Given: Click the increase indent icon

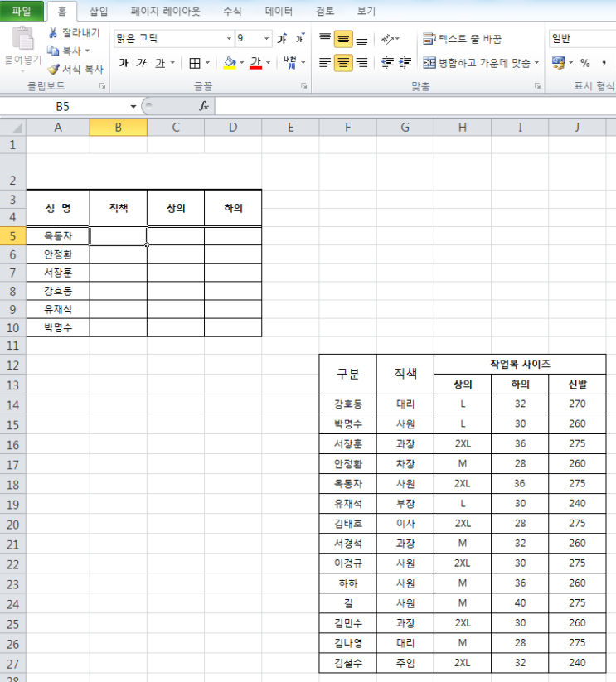Looking at the screenshot, I should click(x=405, y=63).
